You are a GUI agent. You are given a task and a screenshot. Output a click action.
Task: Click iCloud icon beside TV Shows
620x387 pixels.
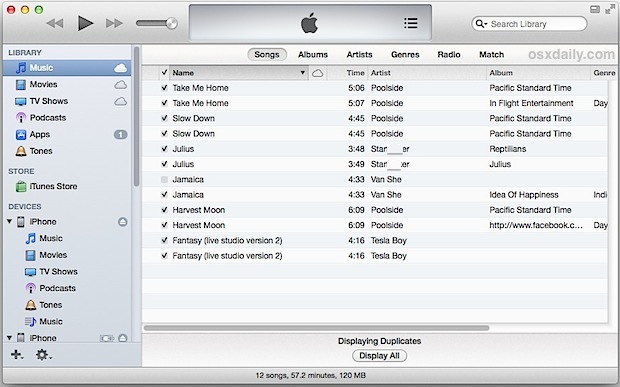pyautogui.click(x=121, y=102)
